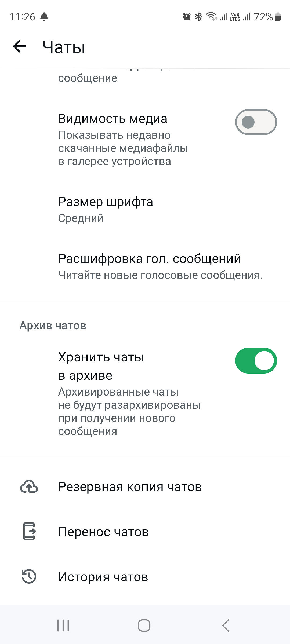Open Размер шрифта setting
This screenshot has height=644, width=290.
tap(106, 202)
